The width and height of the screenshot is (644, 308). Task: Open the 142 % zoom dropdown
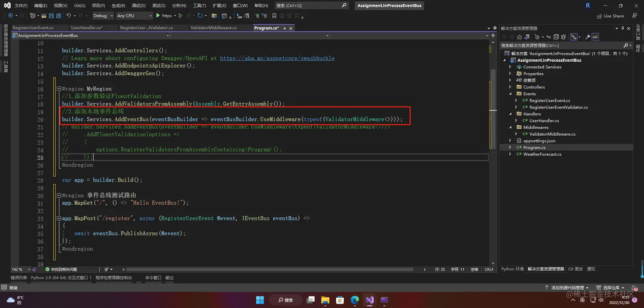point(29,269)
